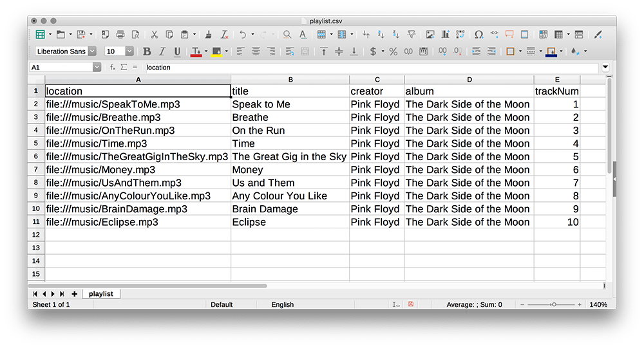Click the formula input line showing location
Screen dimensions: 644x348
372,68
